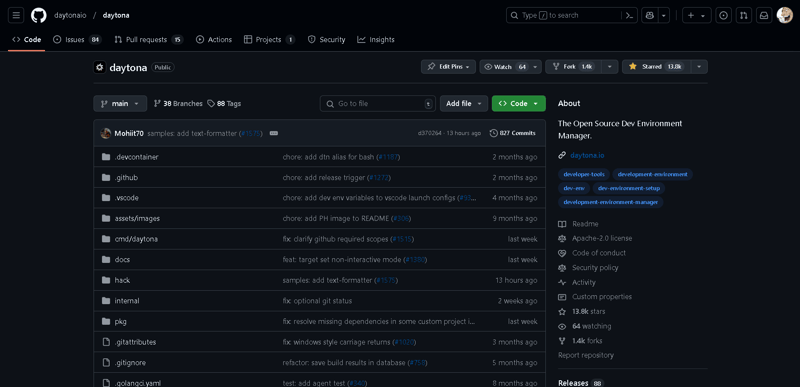Click the star icon on Starred button
Viewport: 800px width, 387px height.
tap(633, 66)
